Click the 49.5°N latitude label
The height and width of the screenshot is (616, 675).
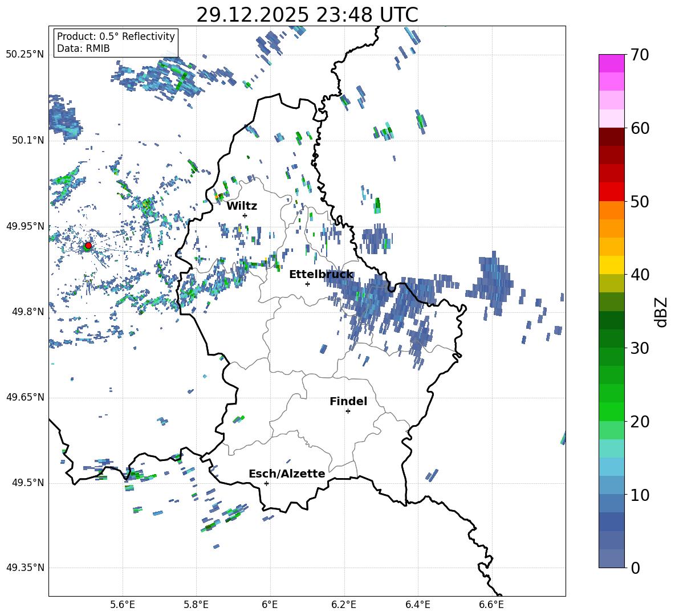28,483
